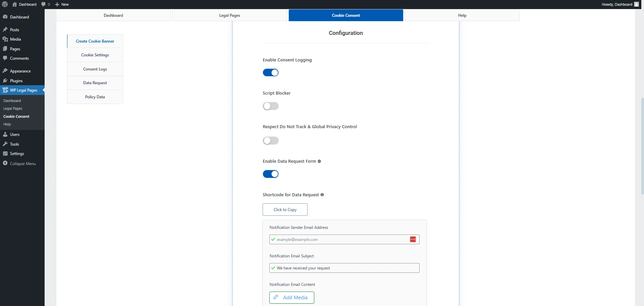Click the info icon next to Shortcode for Data Request
Image resolution: width=644 pixels, height=306 pixels.
coord(322,195)
